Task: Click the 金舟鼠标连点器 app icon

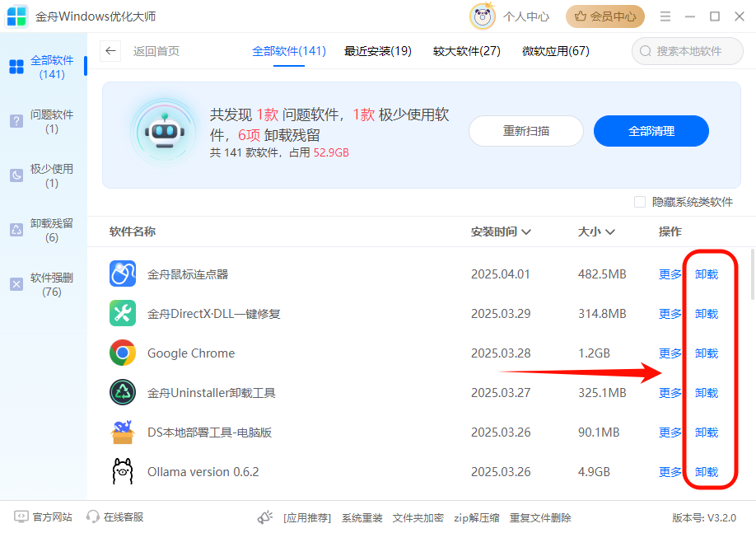Action: tap(123, 274)
